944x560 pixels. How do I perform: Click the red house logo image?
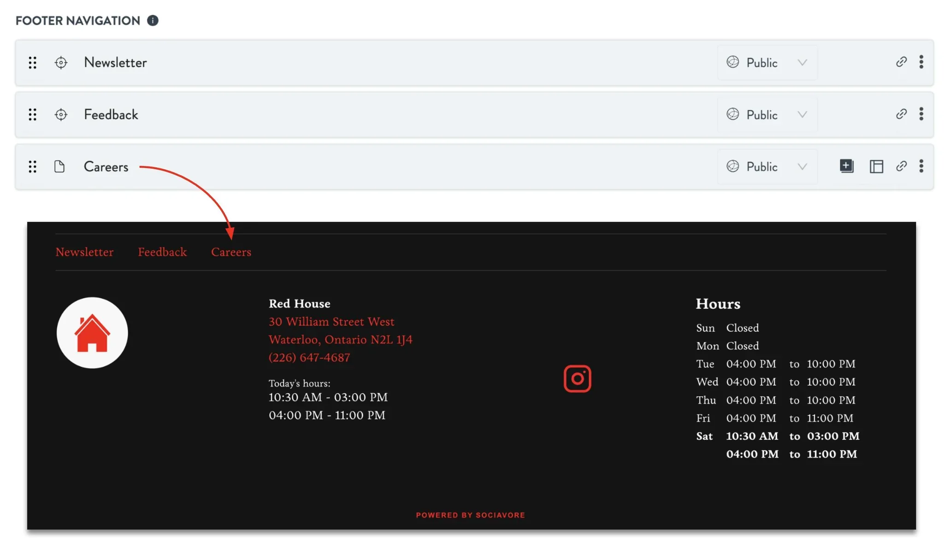(x=92, y=333)
